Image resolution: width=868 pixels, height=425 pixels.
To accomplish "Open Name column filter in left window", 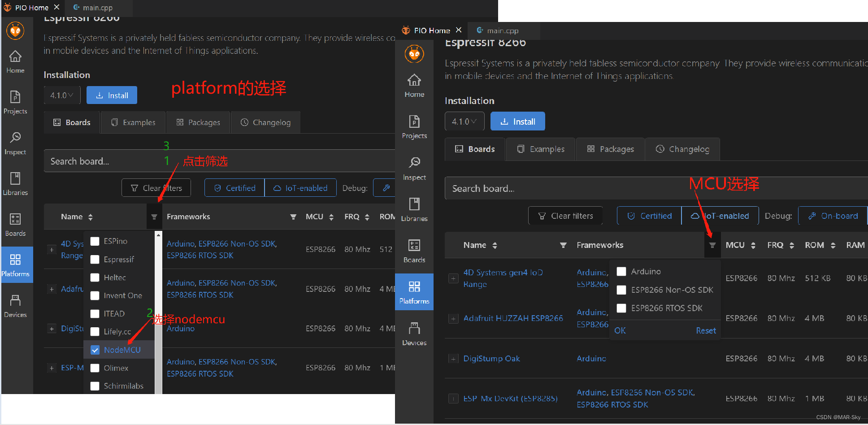I will [x=154, y=217].
